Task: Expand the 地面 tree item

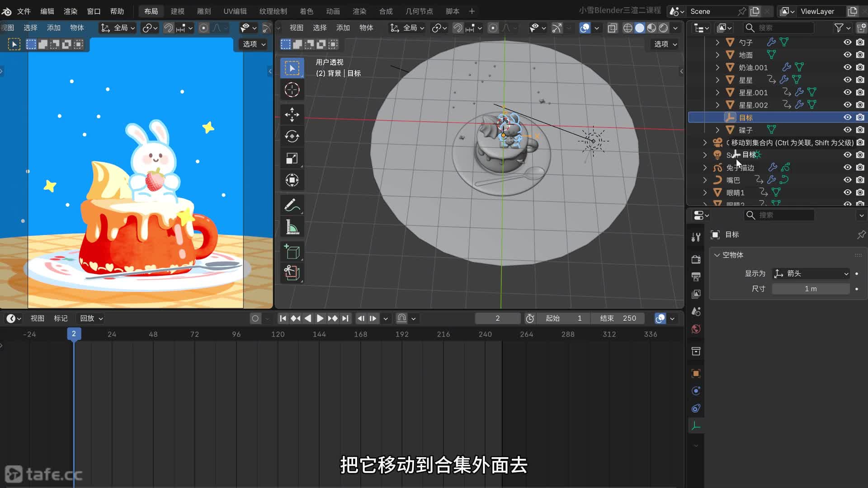Action: (x=717, y=55)
